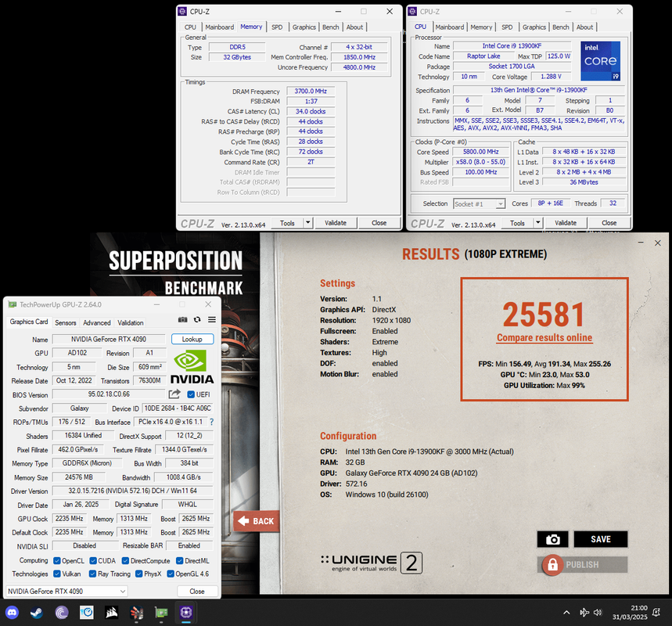Click the Superposition fan taskbar icon
Viewport: 672px width, 626px height.
[x=137, y=613]
